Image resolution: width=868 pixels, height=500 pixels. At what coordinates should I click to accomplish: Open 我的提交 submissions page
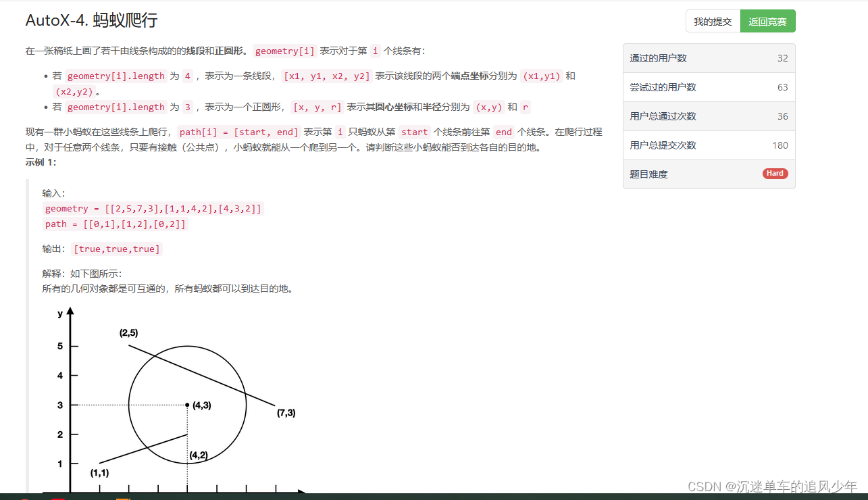click(x=712, y=21)
